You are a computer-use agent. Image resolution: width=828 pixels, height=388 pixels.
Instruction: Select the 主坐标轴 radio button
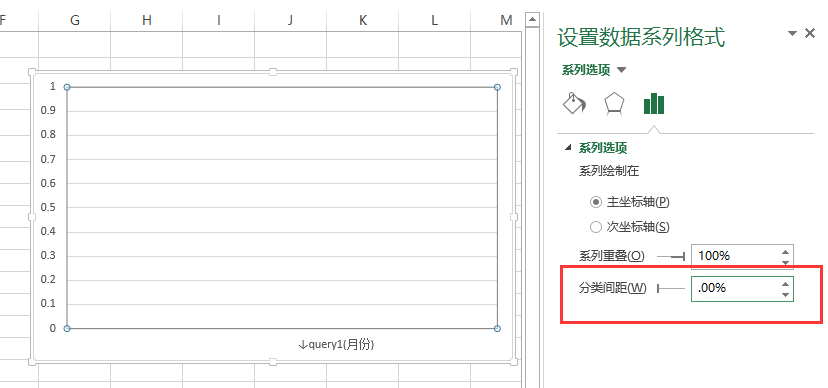[x=596, y=202]
